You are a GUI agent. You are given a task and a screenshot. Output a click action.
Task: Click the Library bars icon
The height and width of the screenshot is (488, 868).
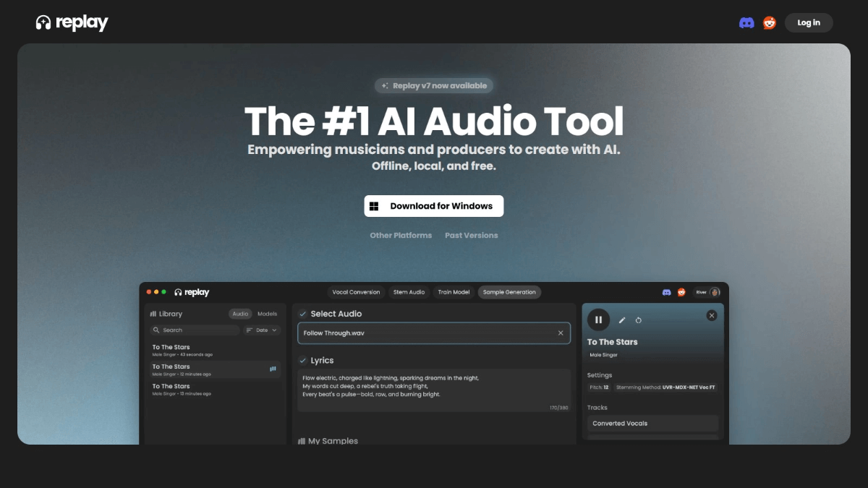pyautogui.click(x=153, y=314)
